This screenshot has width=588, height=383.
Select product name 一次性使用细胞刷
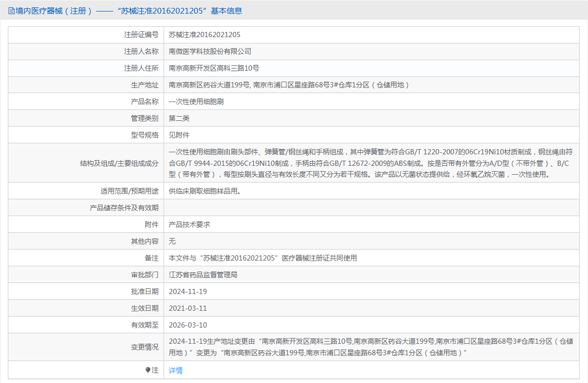tap(196, 102)
